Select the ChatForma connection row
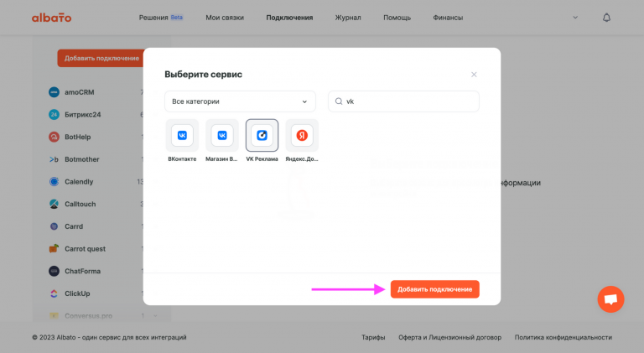Image resolution: width=644 pixels, height=353 pixels. [x=96, y=271]
